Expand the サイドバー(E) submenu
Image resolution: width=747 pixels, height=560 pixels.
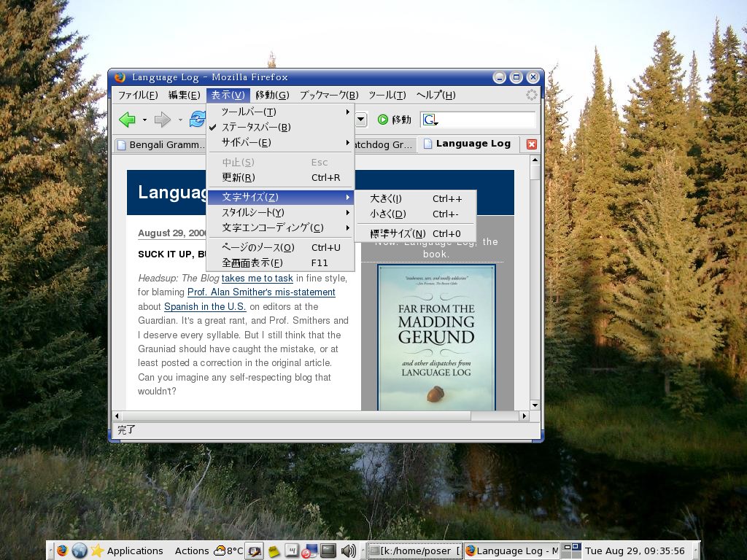tap(281, 142)
